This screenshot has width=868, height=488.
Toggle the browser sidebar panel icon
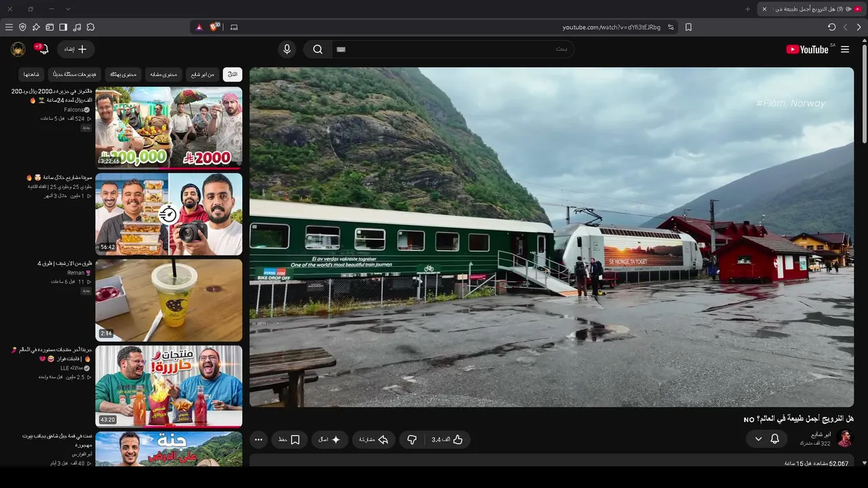(63, 27)
